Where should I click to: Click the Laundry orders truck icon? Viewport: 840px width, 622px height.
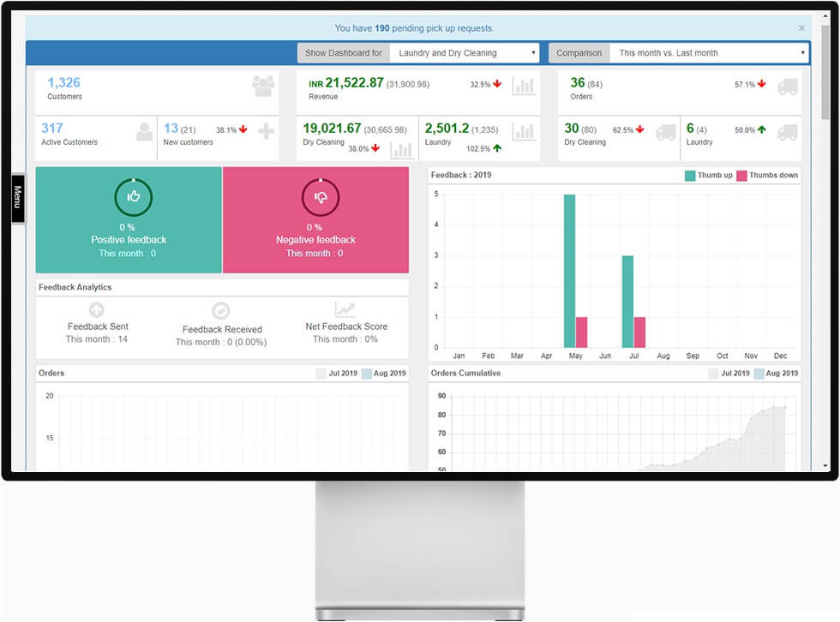point(788,132)
